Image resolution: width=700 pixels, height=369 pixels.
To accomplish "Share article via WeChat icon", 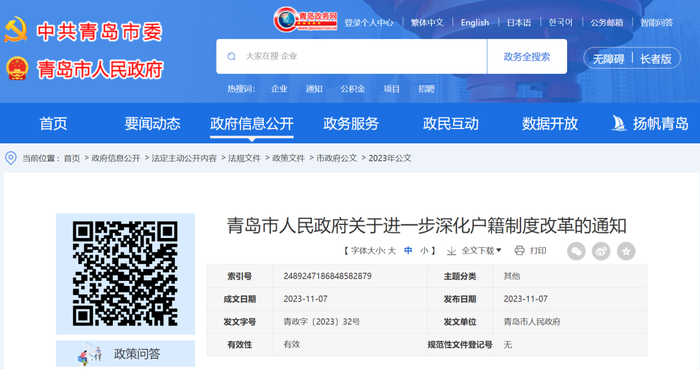I will (576, 251).
